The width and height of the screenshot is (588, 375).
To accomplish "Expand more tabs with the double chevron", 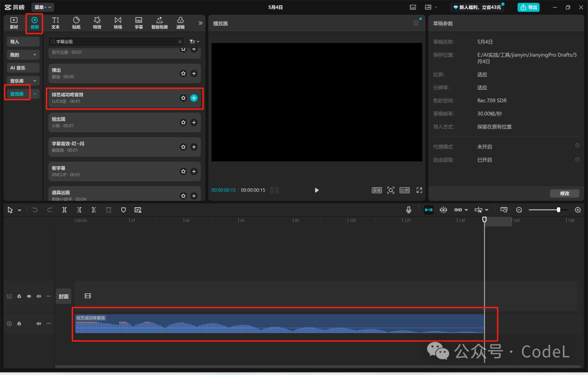I will [200, 23].
